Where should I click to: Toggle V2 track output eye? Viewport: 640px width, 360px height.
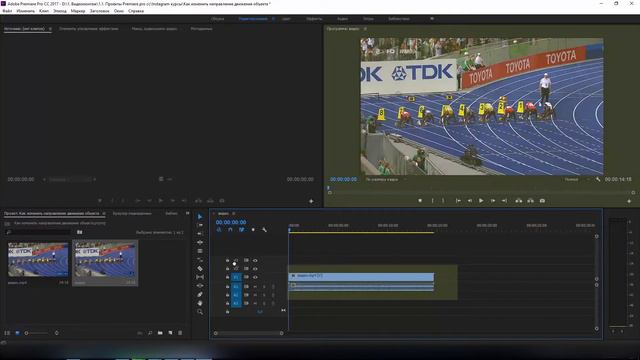pos(255,269)
